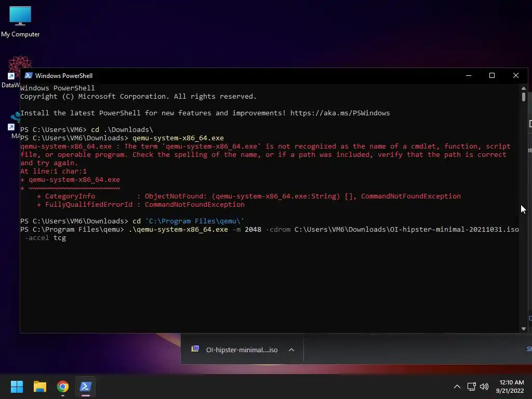
Task: Click the PowerShell vertical scrollbar thumb
Action: pos(524,97)
